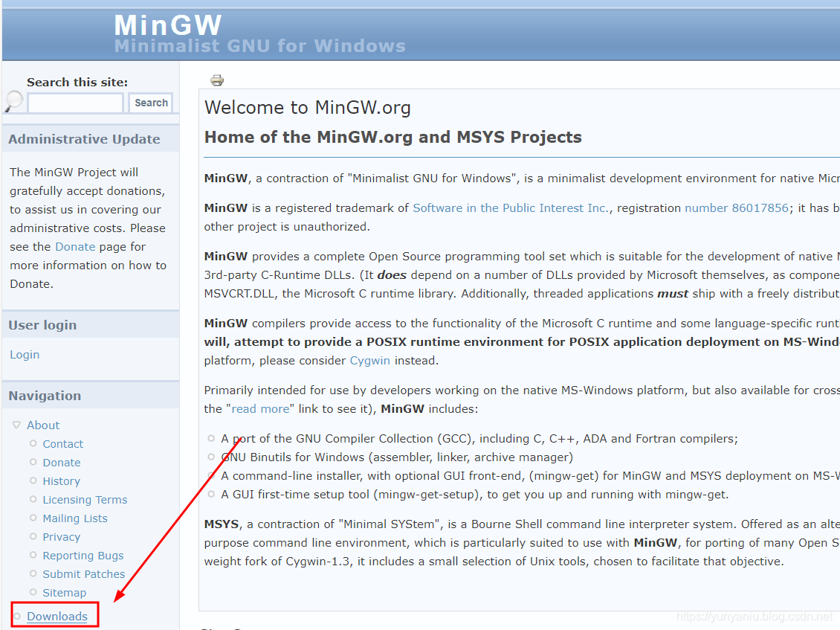Open the Donate item under About
The width and height of the screenshot is (840, 630).
point(62,462)
